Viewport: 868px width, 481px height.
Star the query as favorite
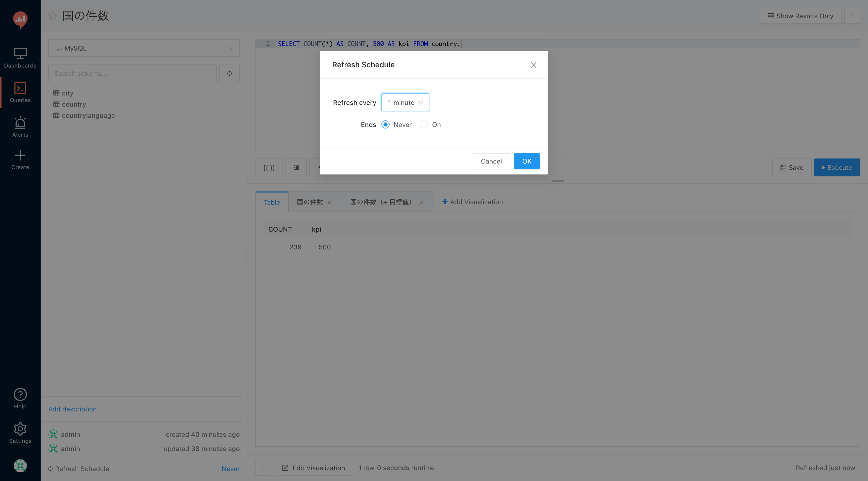coord(53,16)
